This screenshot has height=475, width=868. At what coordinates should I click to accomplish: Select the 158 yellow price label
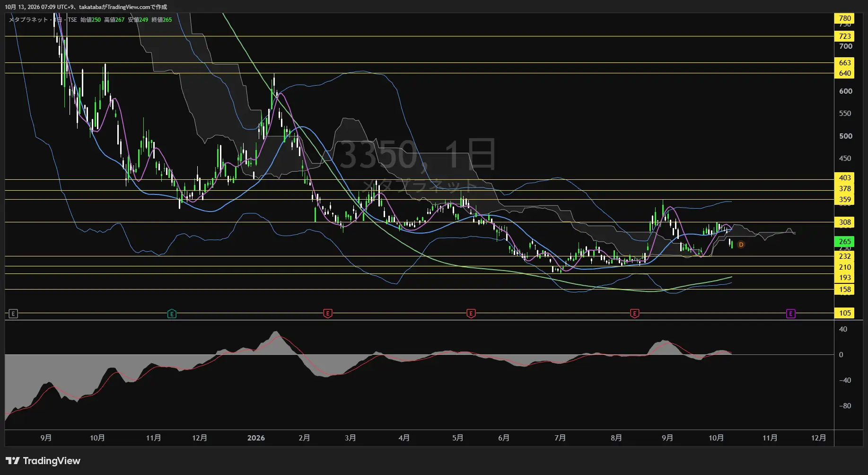coord(844,290)
